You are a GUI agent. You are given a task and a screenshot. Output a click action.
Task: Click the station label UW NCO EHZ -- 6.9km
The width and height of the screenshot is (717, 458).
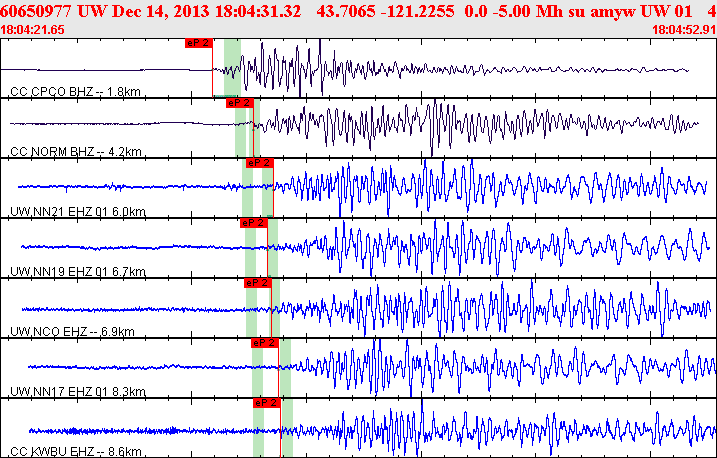[x=72, y=331]
